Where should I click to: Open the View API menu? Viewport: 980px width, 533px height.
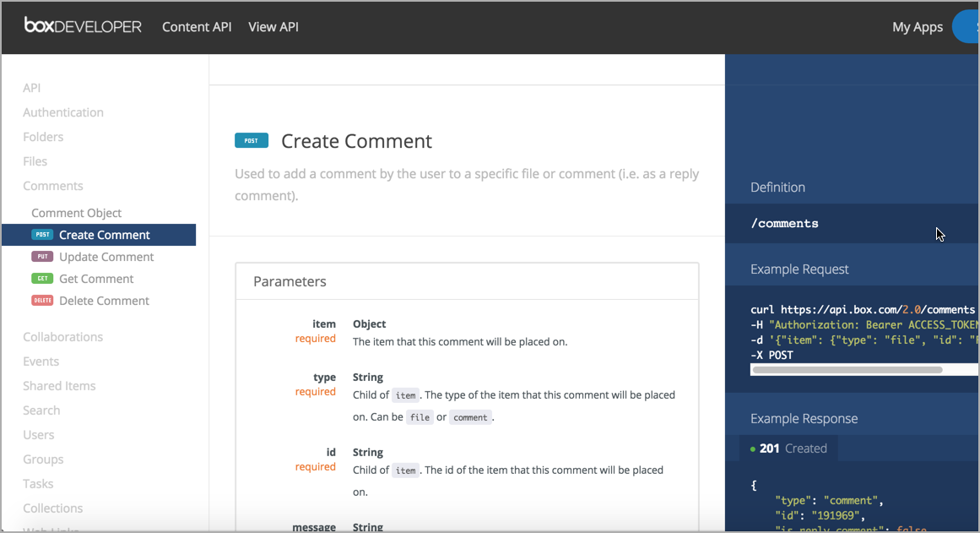(x=273, y=27)
